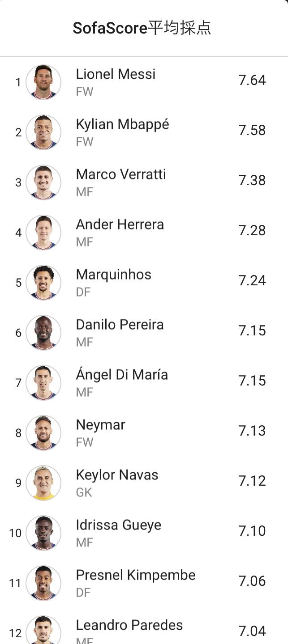Screen dimensions: 288x644
Task: Tap Verratti's 7.38 rating value
Action: tap(252, 180)
